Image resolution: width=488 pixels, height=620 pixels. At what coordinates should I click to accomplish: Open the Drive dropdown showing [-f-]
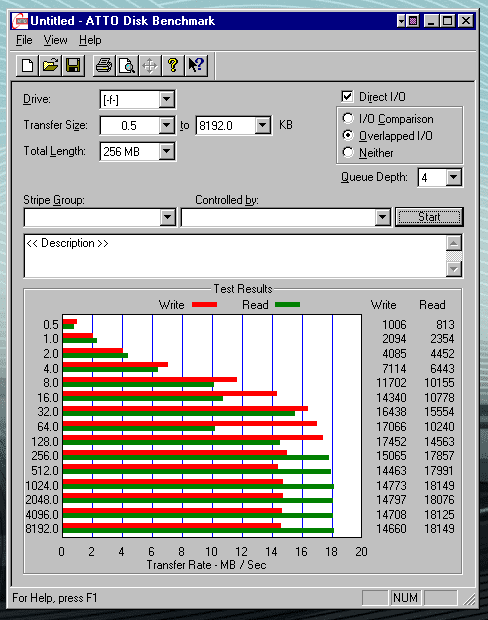point(167,99)
